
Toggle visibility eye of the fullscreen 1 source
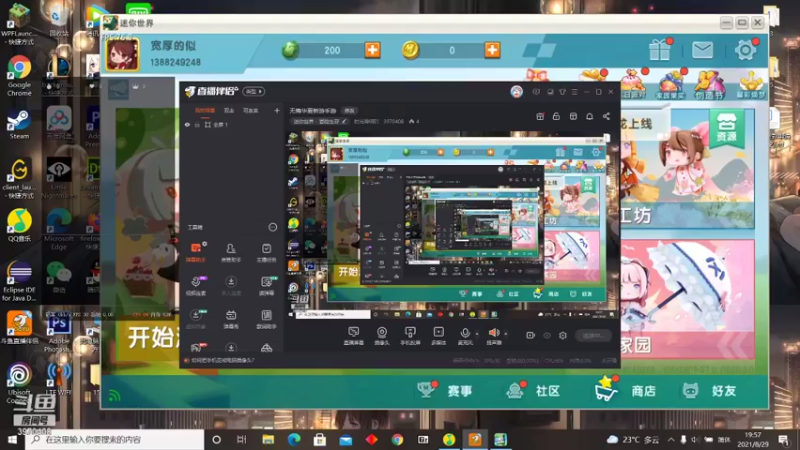pyautogui.click(x=187, y=124)
